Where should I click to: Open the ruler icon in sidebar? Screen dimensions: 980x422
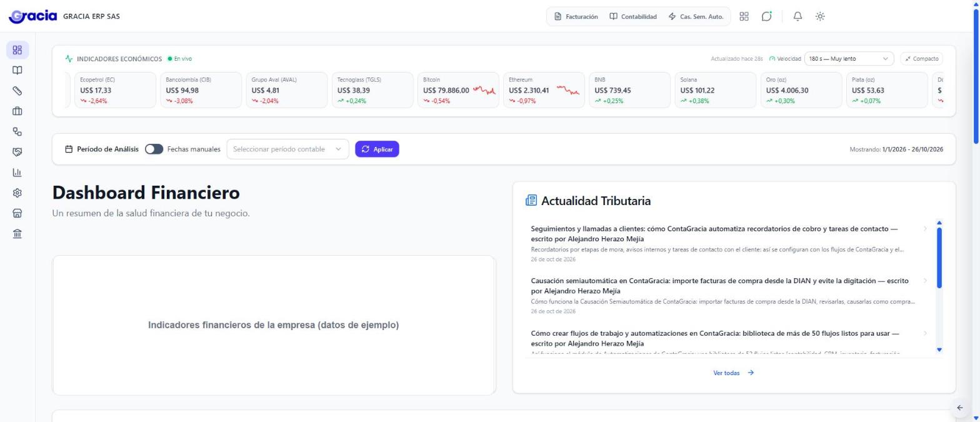point(17,91)
